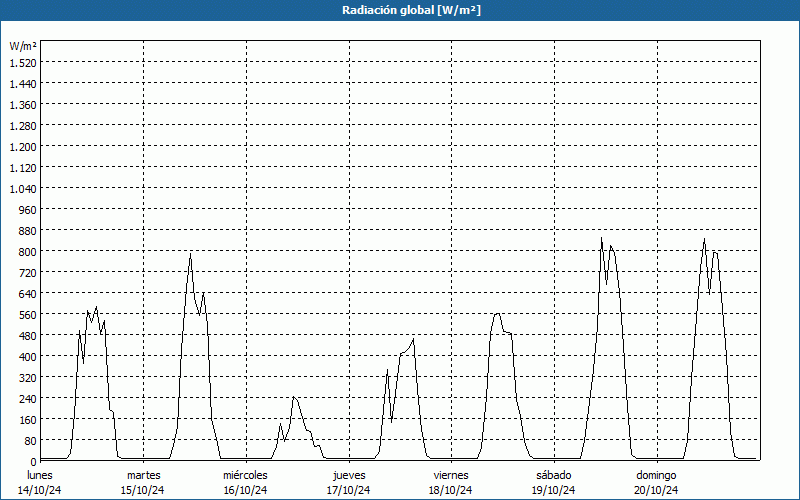Click the date 15/10/24

coord(142,490)
